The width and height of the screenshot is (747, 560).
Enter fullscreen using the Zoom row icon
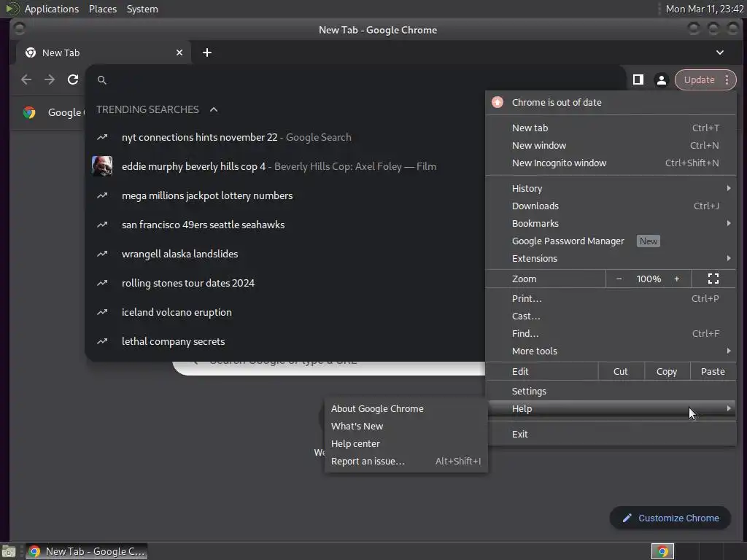point(713,279)
